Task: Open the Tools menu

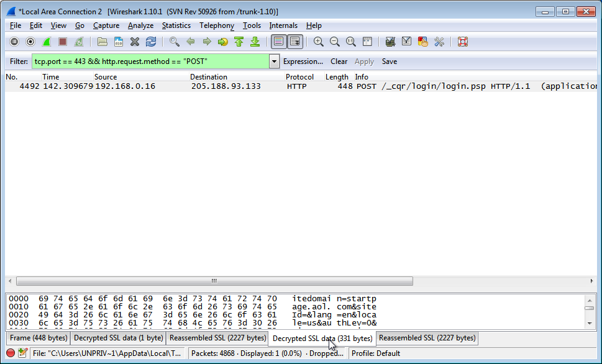Action: click(252, 25)
